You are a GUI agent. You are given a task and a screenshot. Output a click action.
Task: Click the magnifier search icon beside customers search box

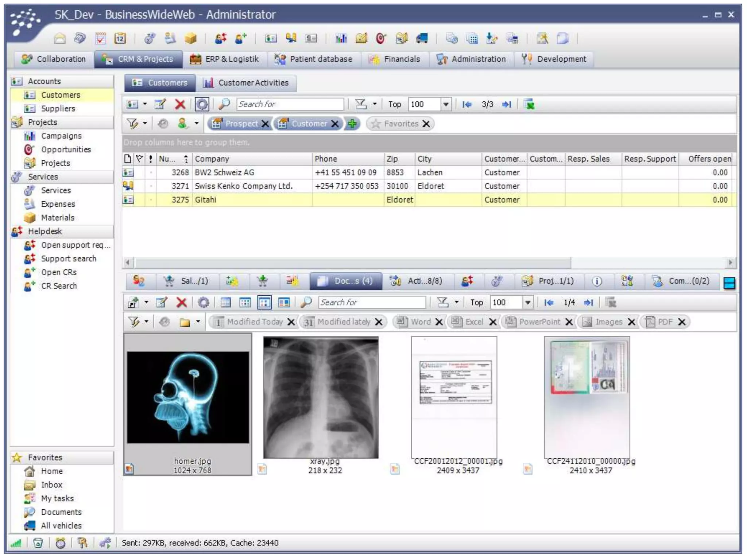[x=224, y=104]
